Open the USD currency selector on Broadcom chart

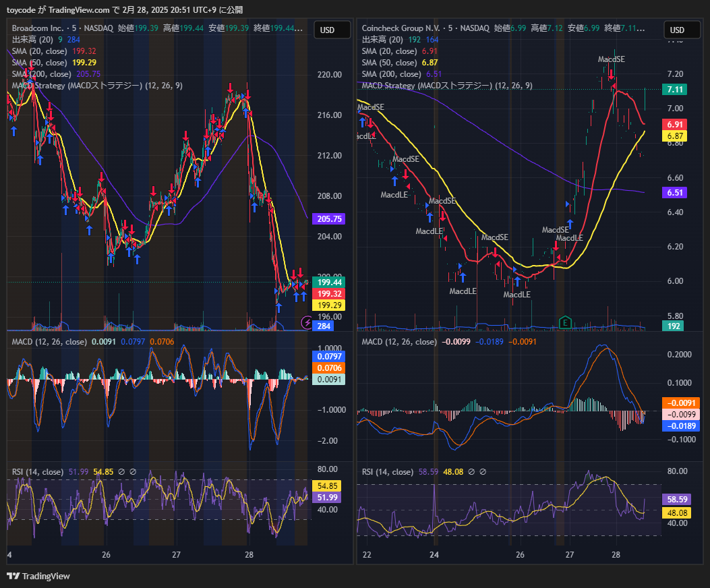[332, 30]
